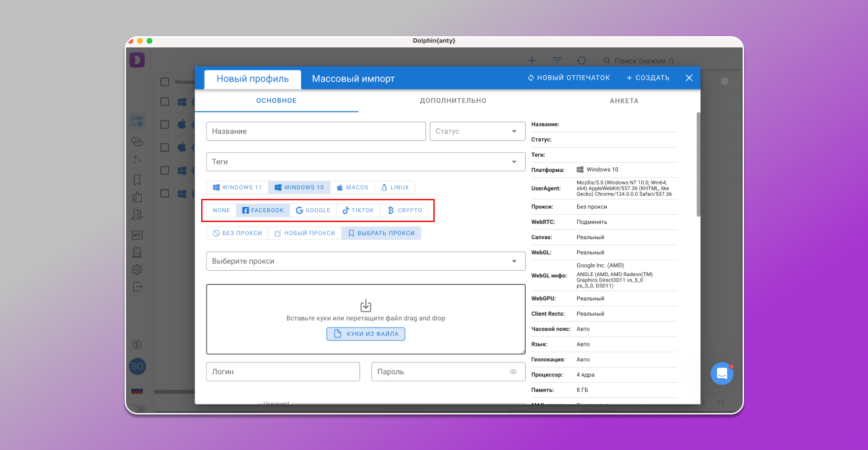Open the support chat bubble
This screenshot has height=450, width=868.
[722, 374]
